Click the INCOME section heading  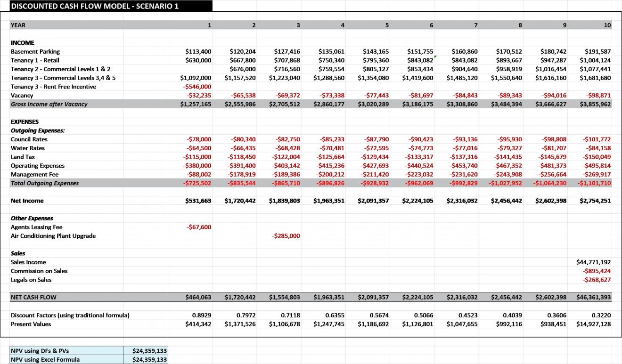tap(23, 42)
